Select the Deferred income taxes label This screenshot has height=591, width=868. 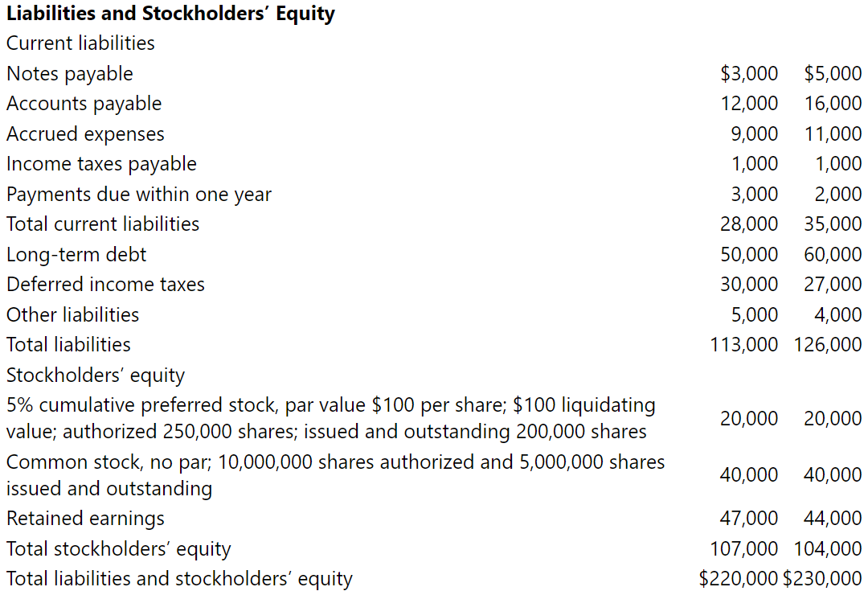(x=106, y=285)
